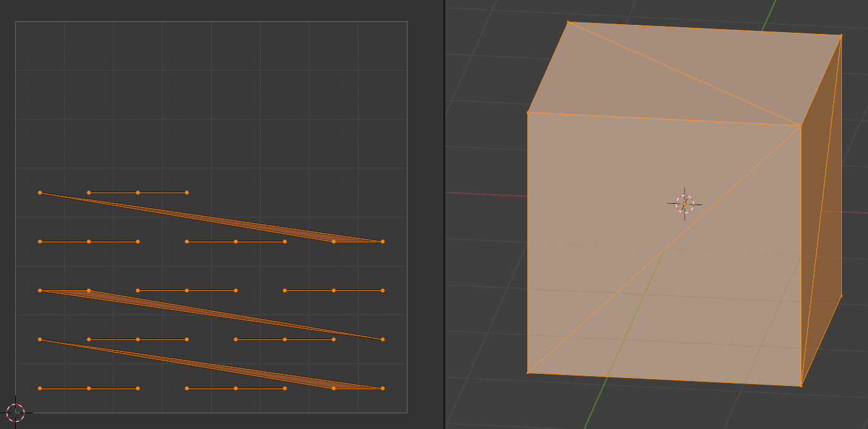868x429 pixels.
Task: Select the bottom-left UV edge strip in the UV layout
Action: click(89, 388)
